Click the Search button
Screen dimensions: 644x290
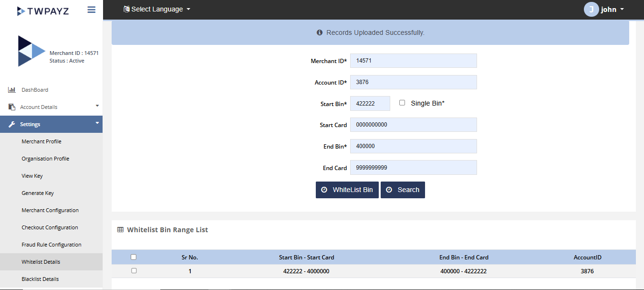pos(403,190)
